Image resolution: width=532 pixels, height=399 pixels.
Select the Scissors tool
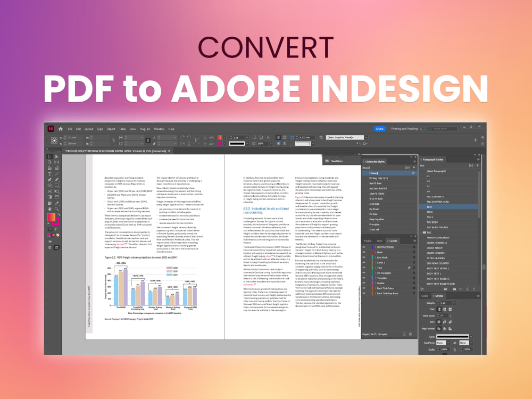tap(49, 192)
